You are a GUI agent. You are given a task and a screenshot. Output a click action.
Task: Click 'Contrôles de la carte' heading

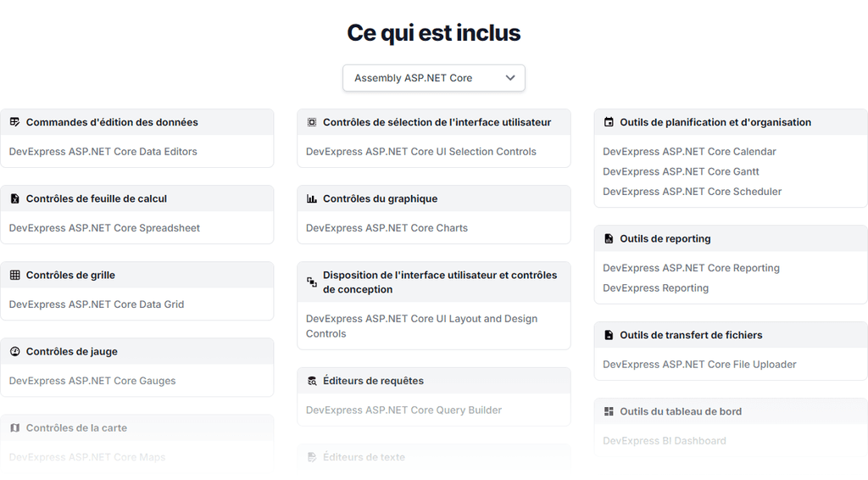pyautogui.click(x=76, y=427)
